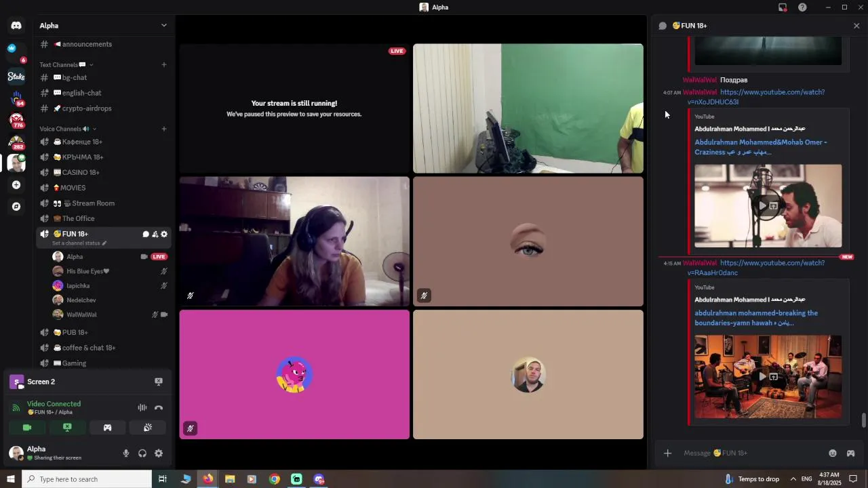The image size is (868, 488).
Task: Open Discord help question mark icon
Action: (x=803, y=7)
